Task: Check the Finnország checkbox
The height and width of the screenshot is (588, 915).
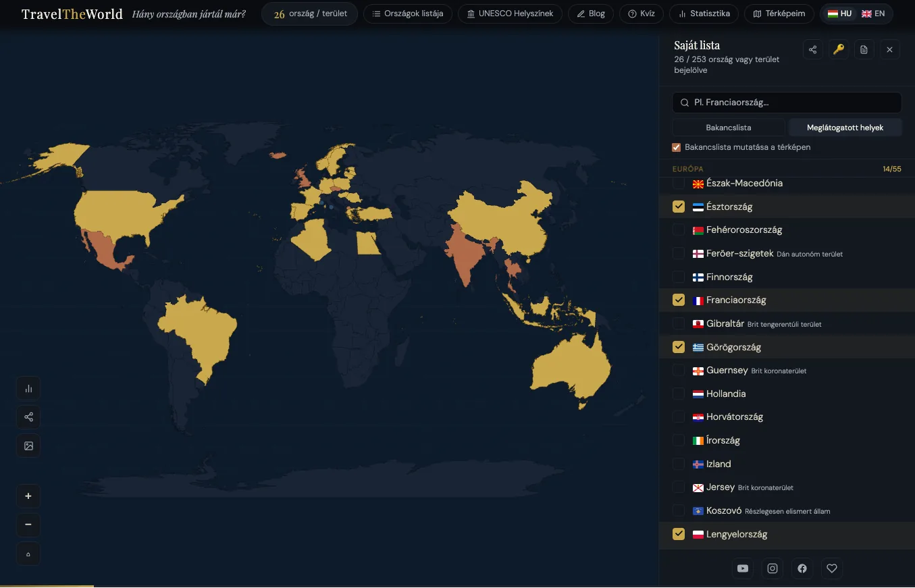Action: click(679, 277)
